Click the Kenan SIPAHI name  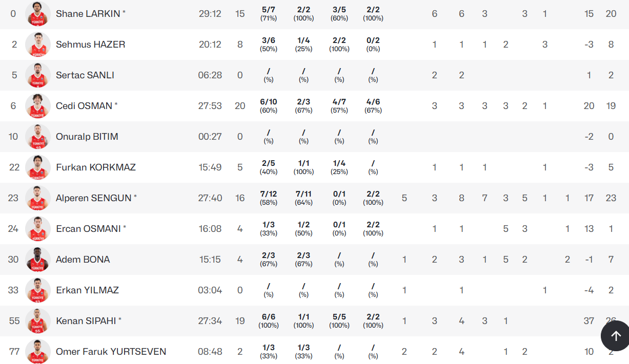86,321
